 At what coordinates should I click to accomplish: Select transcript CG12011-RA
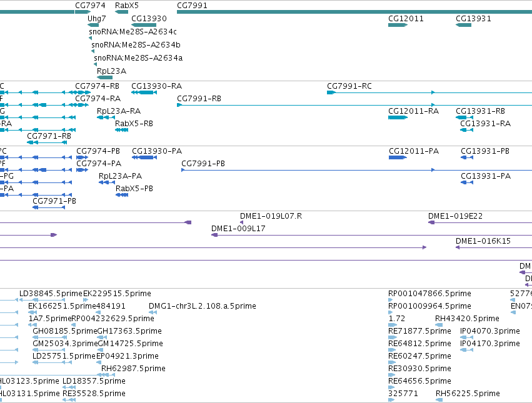coord(414,111)
